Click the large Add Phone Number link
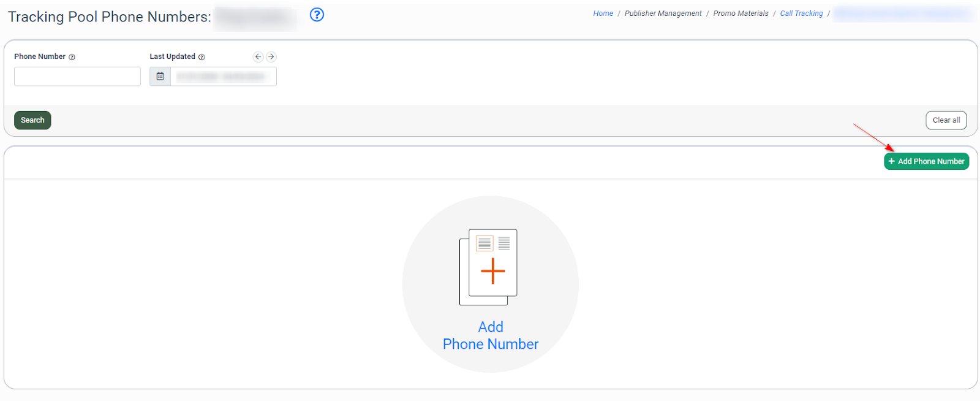The width and height of the screenshot is (980, 401). pos(491,335)
